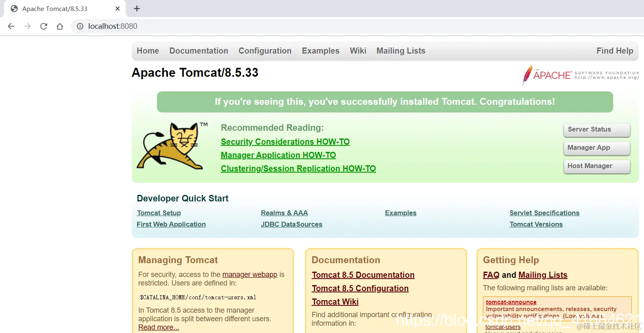The width and height of the screenshot is (644, 333).
Task: Open the Servlet Specifications link
Action: tap(544, 213)
